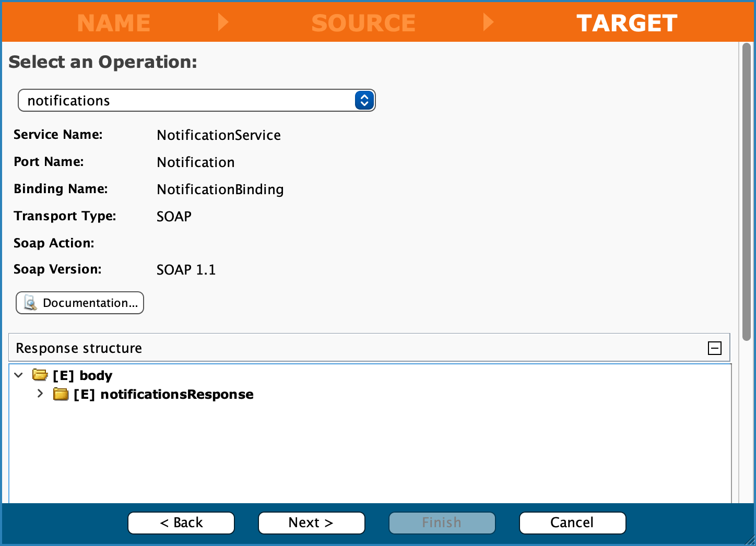Go to the NAME wizard step

tap(114, 23)
